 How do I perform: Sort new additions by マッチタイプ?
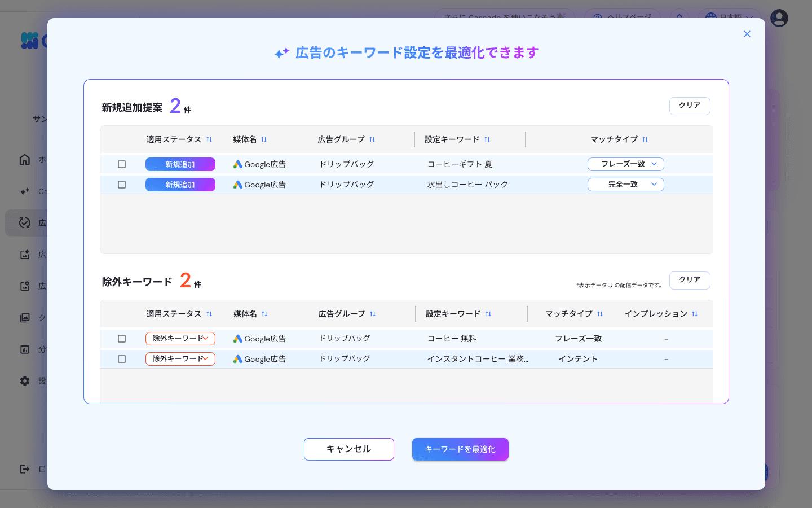[x=645, y=139]
